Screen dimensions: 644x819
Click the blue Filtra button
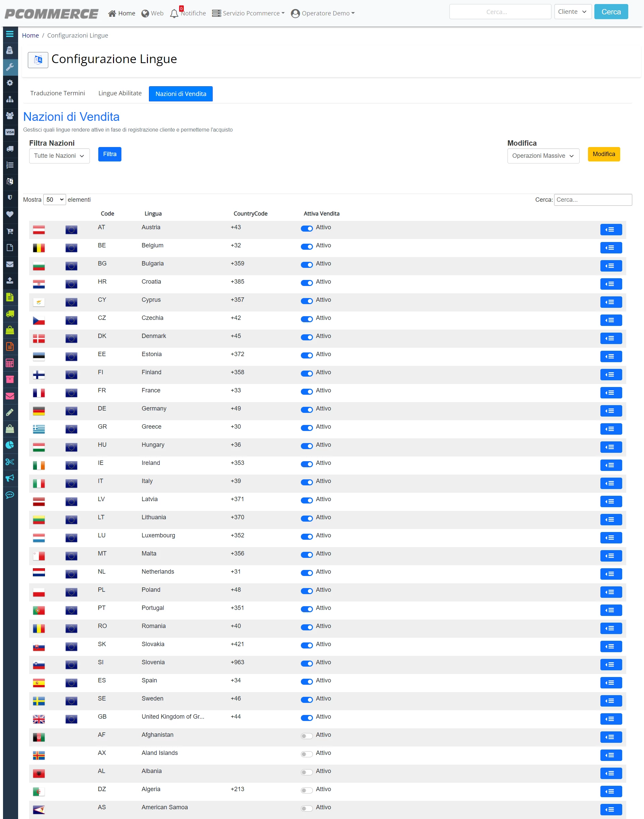pos(110,154)
